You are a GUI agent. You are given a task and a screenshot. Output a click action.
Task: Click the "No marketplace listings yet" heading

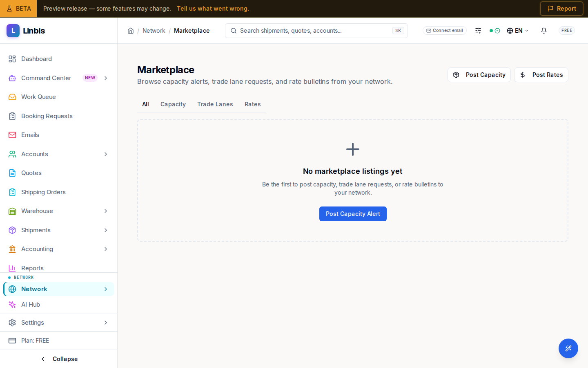(353, 171)
